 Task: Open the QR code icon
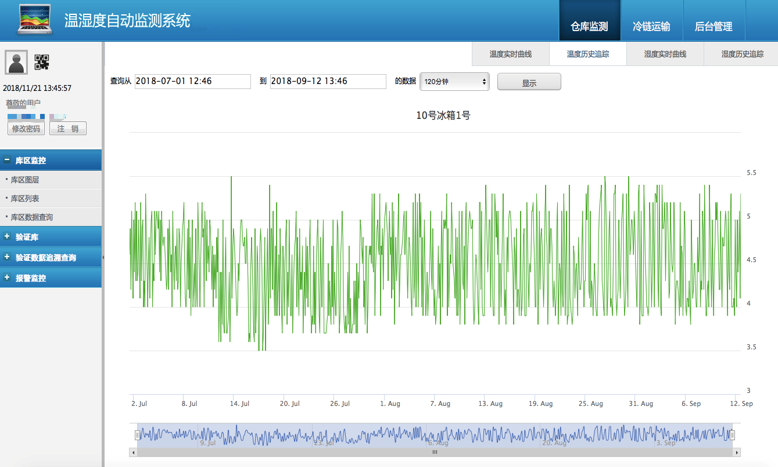pos(42,62)
